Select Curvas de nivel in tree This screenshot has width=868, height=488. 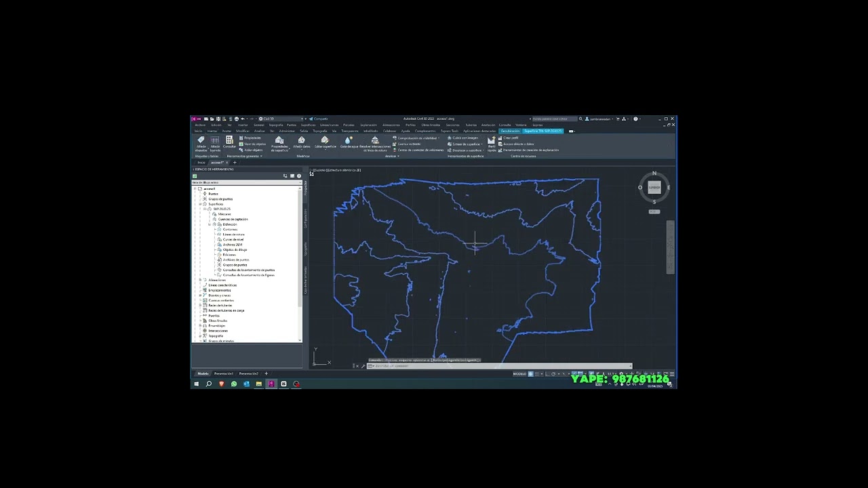click(233, 239)
